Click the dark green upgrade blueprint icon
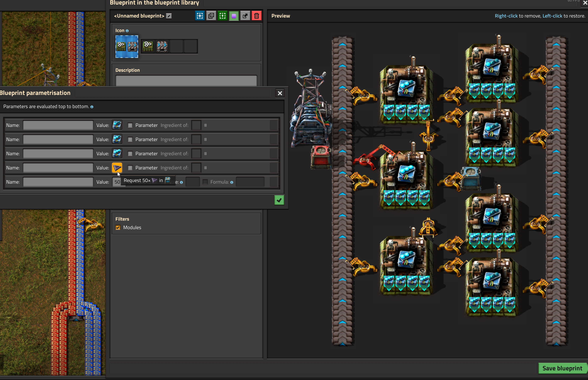 (222, 16)
